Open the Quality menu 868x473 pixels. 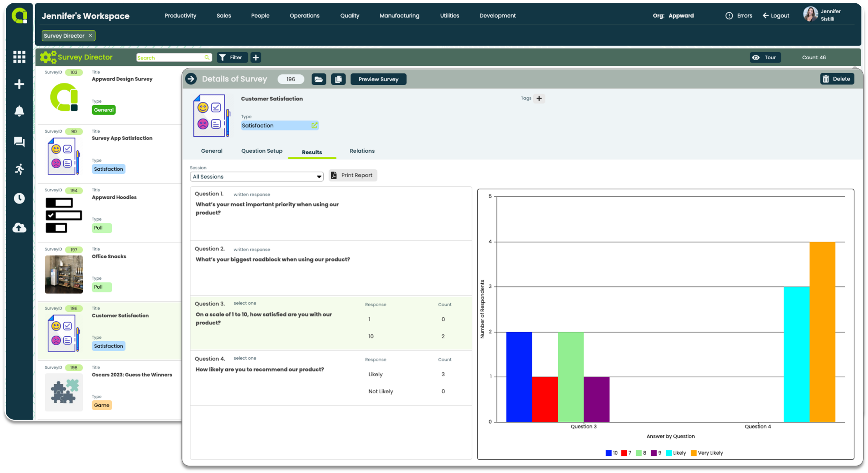[x=350, y=16]
